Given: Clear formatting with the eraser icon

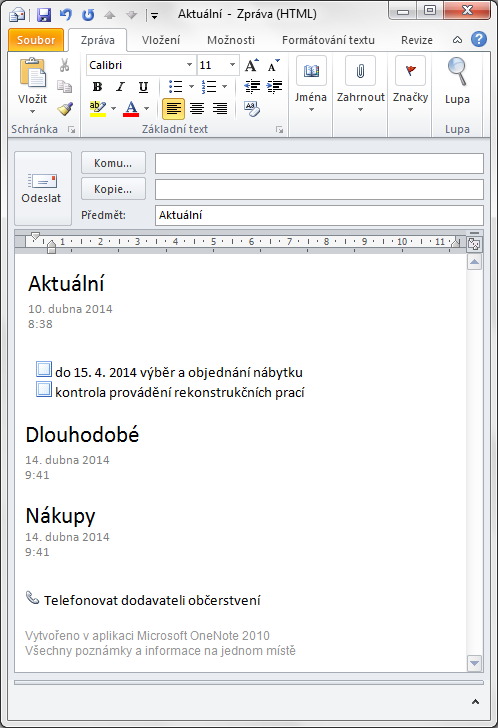Looking at the screenshot, I should (252, 109).
